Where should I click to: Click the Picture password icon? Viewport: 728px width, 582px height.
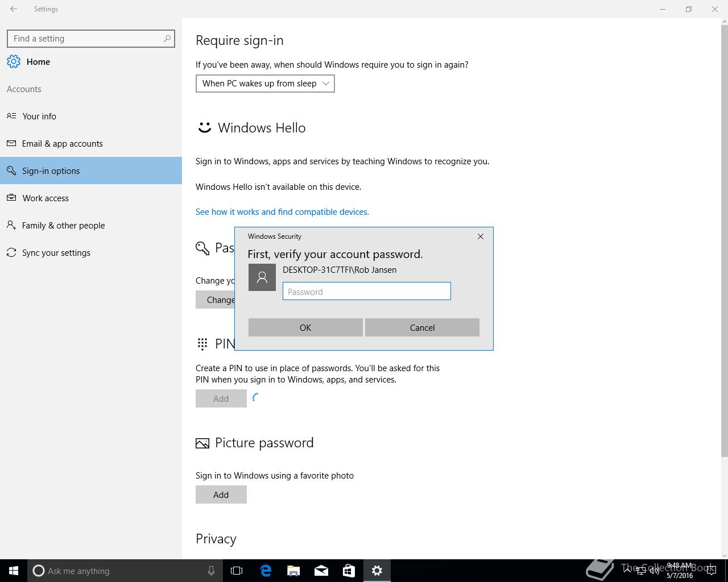202,443
